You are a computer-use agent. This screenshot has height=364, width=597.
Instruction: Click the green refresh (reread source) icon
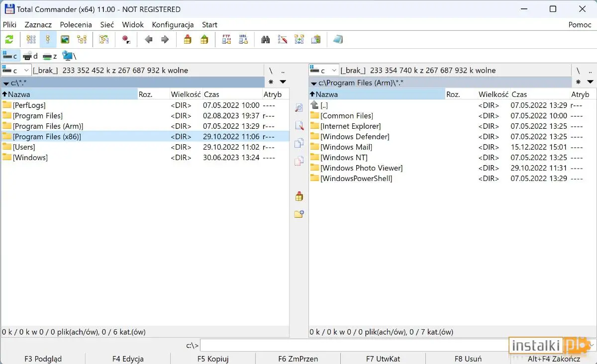click(x=9, y=40)
